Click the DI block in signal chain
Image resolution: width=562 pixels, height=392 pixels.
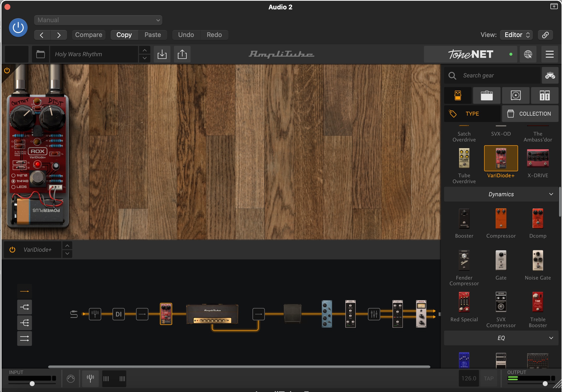(x=119, y=314)
